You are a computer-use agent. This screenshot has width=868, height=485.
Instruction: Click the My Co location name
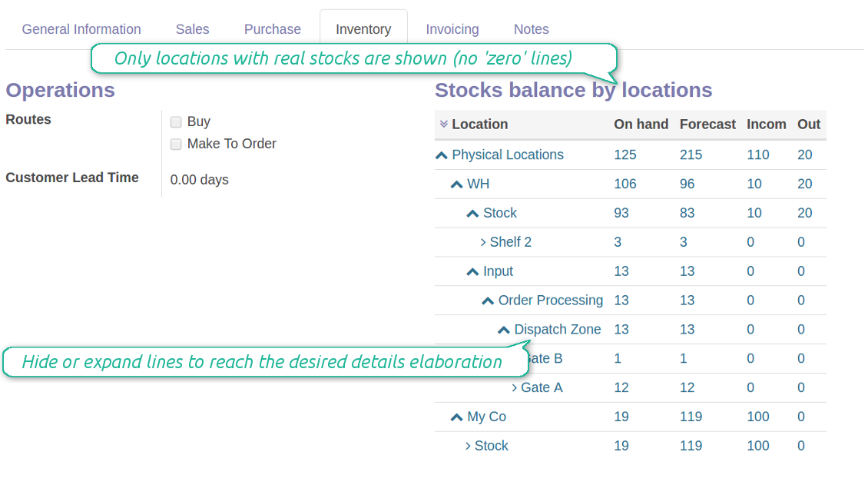click(486, 417)
